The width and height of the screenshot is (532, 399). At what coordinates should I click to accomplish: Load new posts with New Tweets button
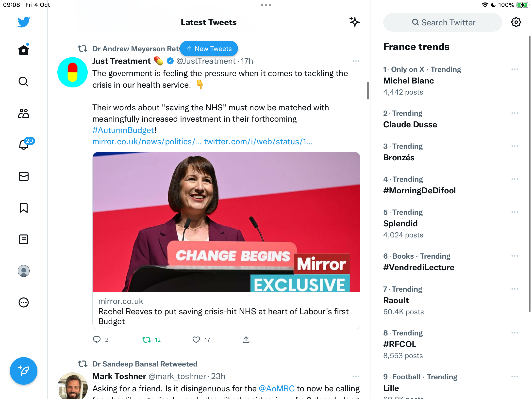209,49
